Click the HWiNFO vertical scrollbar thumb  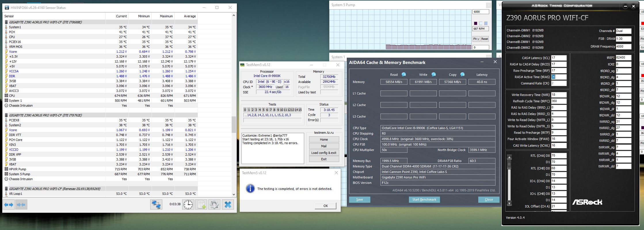[234, 125]
